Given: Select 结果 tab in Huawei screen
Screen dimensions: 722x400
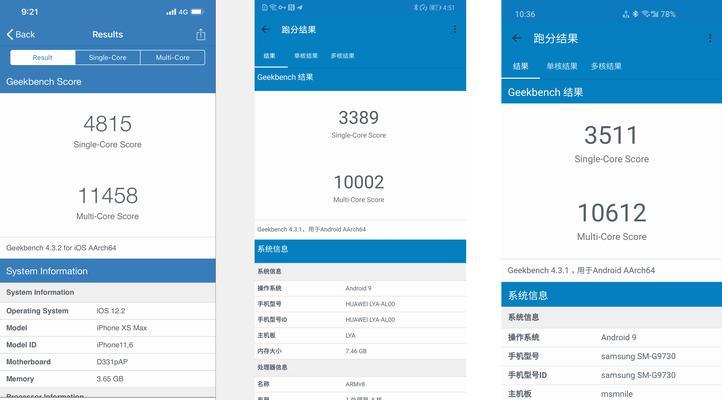Looking at the screenshot, I should click(269, 56).
